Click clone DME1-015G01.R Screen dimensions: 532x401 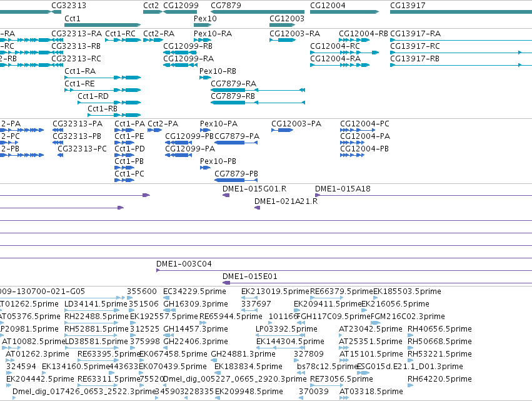click(x=226, y=195)
